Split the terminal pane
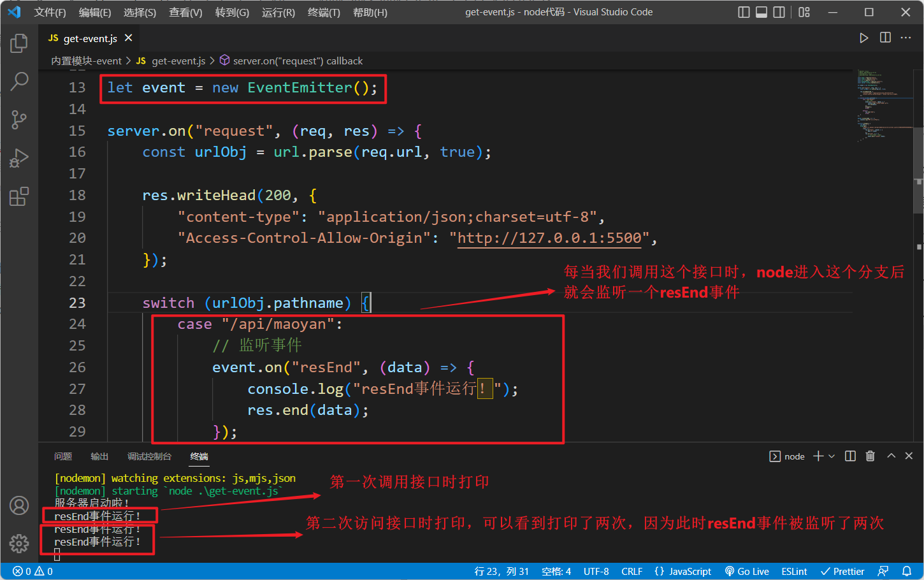924x580 pixels. [850, 456]
